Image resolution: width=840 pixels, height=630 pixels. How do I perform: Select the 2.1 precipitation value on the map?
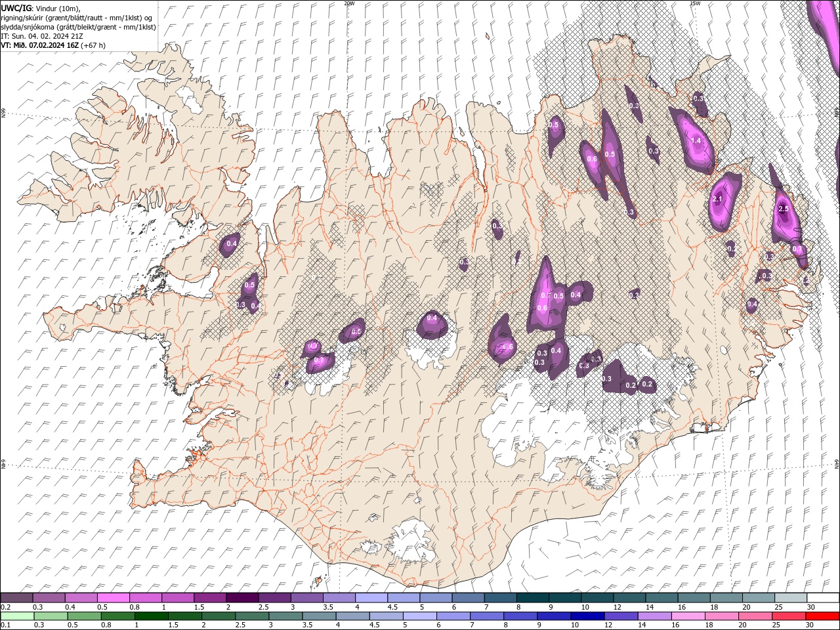[717, 199]
